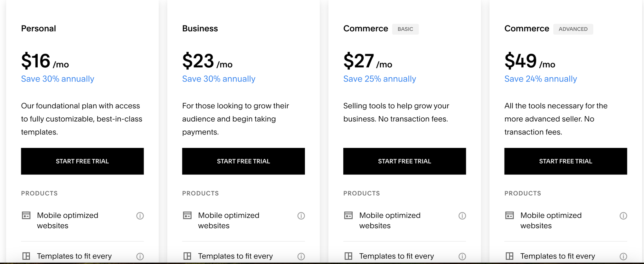Open the info tooltip for Personal mobile optimized websites
This screenshot has width=644, height=264.
(x=140, y=215)
